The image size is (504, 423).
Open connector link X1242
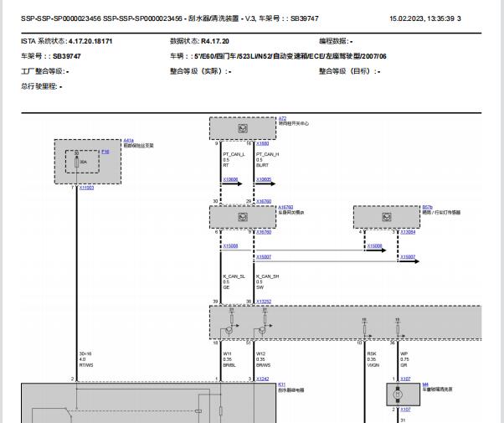[x=262, y=379]
